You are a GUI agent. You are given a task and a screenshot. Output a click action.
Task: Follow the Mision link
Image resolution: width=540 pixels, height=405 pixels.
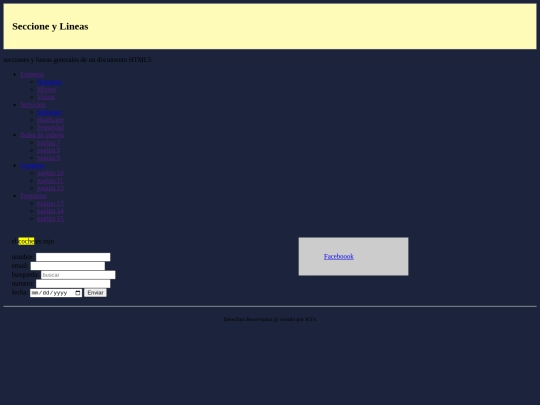coord(47,90)
